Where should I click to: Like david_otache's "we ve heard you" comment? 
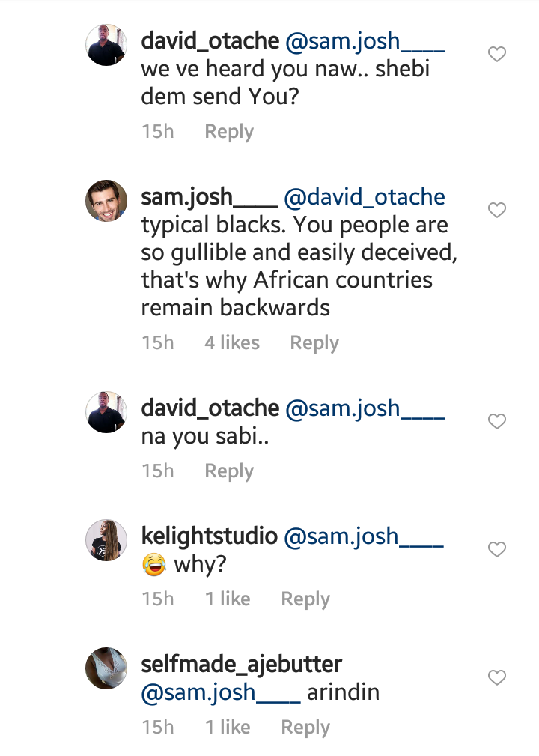[x=496, y=54]
